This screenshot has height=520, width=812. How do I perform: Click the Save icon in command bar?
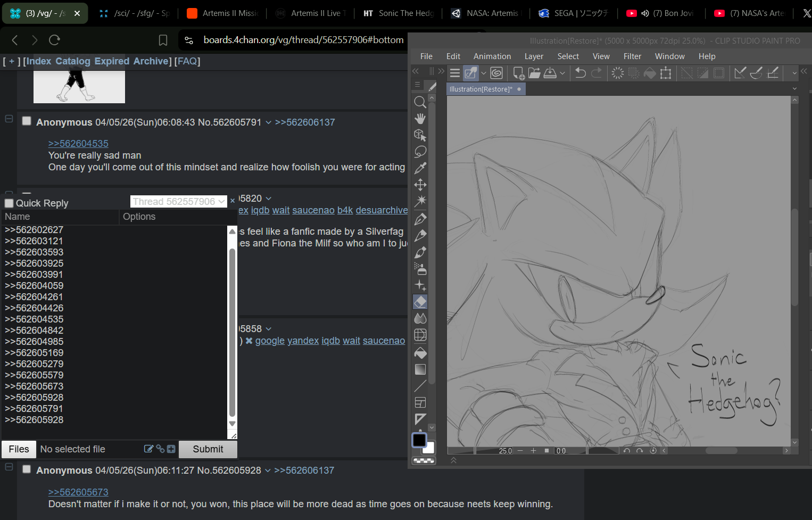pyautogui.click(x=550, y=73)
